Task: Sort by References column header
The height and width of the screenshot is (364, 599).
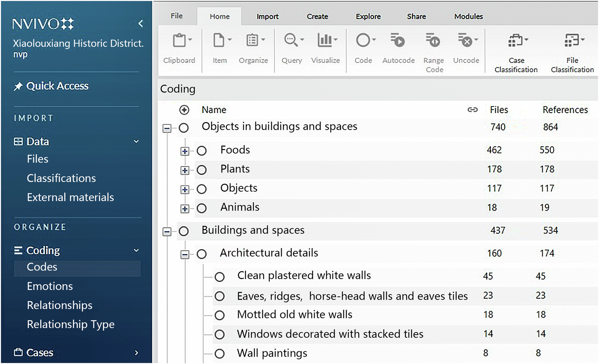Action: click(565, 110)
